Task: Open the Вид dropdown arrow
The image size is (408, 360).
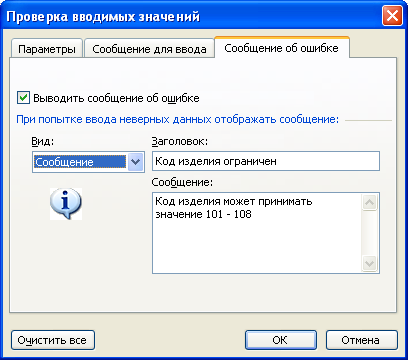Action: 135,162
